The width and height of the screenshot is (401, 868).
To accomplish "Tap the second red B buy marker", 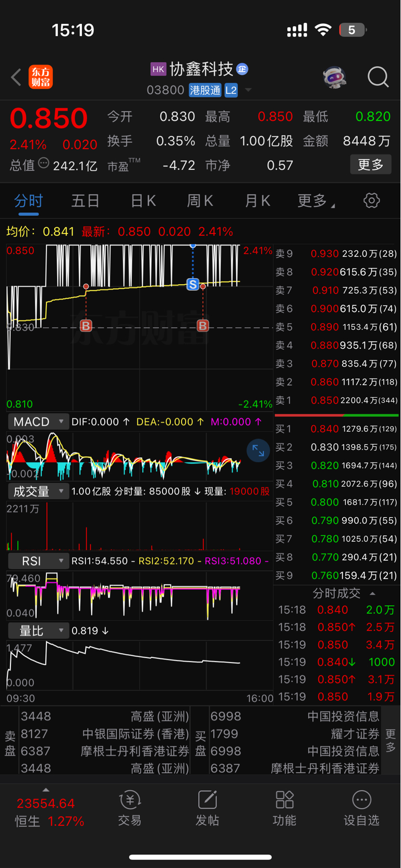I will point(203,326).
